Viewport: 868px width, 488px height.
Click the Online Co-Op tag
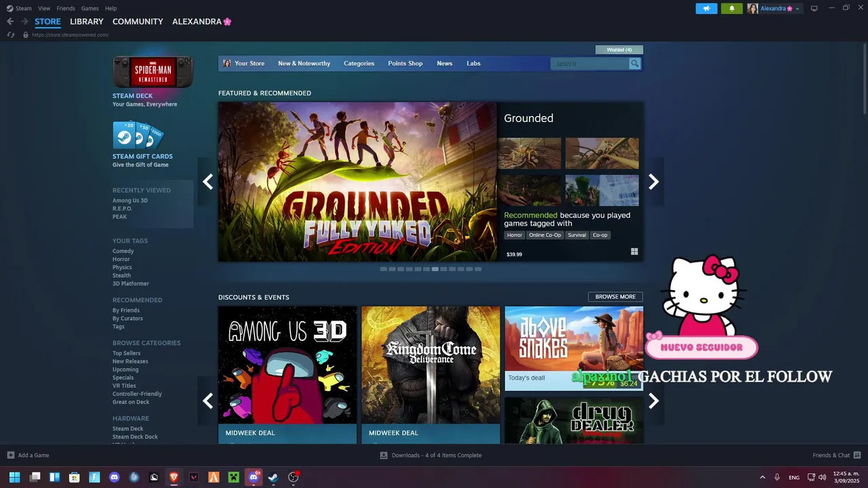coord(545,235)
